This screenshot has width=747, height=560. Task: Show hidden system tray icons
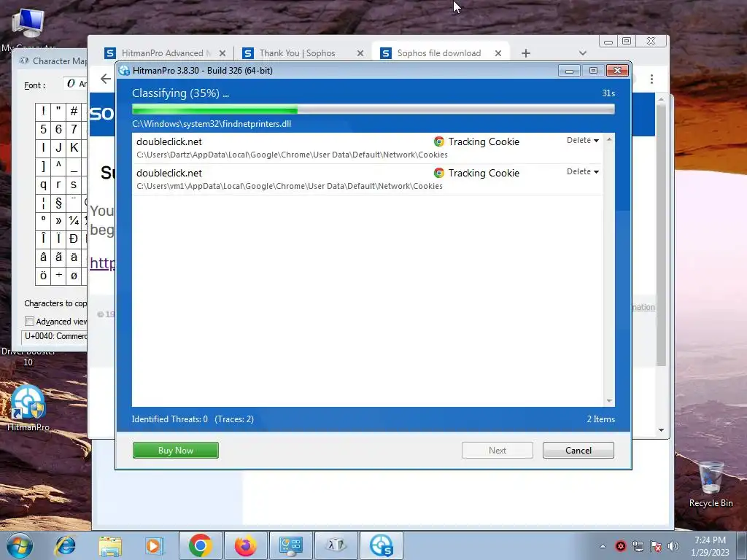[x=603, y=546]
